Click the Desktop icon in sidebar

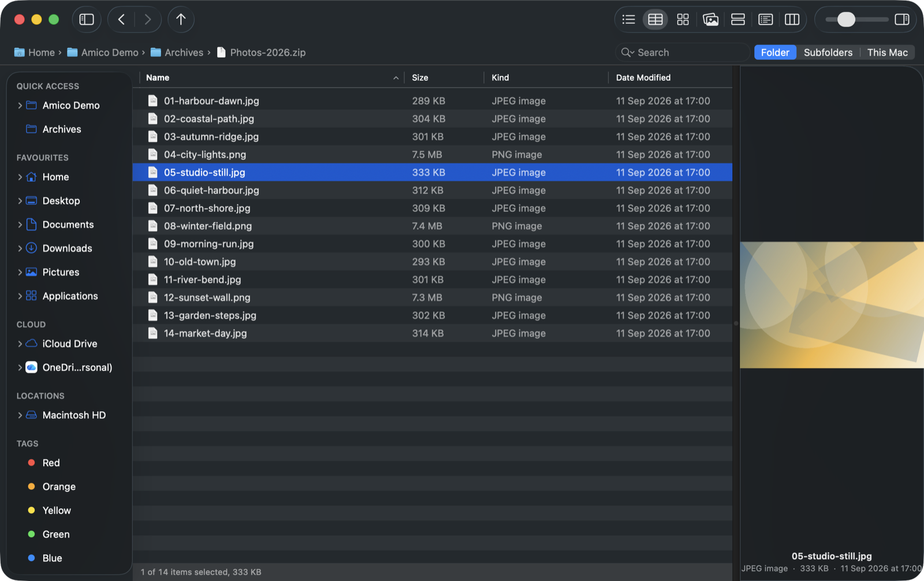(x=32, y=201)
